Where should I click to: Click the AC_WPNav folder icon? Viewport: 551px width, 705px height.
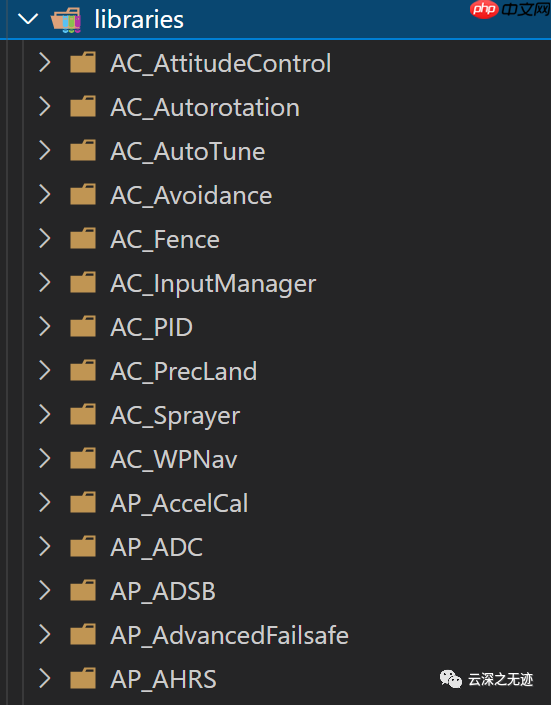click(x=83, y=459)
